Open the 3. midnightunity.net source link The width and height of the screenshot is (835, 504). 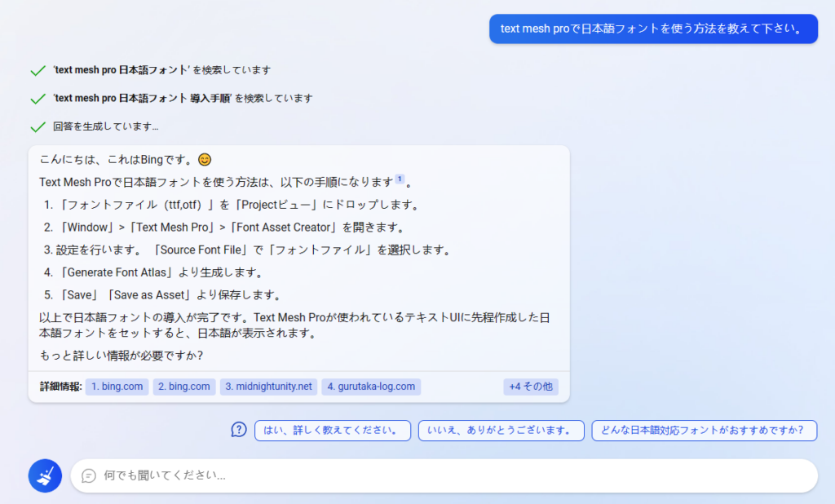click(269, 387)
